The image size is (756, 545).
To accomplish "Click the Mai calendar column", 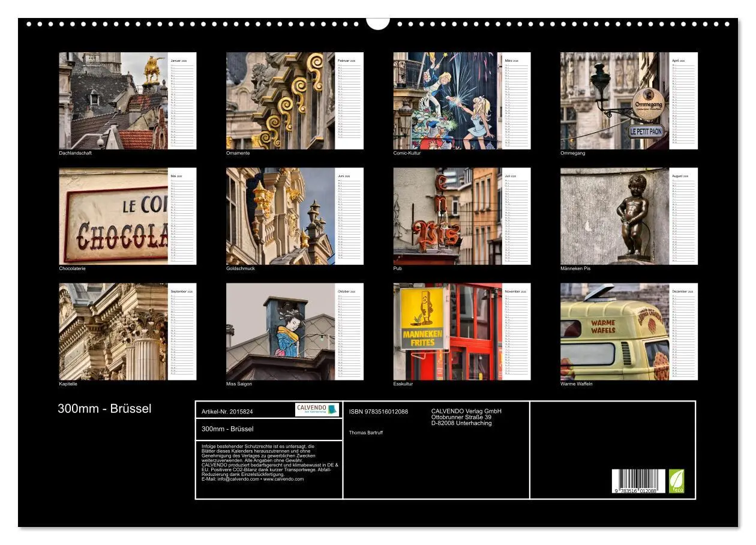I will pyautogui.click(x=182, y=216).
